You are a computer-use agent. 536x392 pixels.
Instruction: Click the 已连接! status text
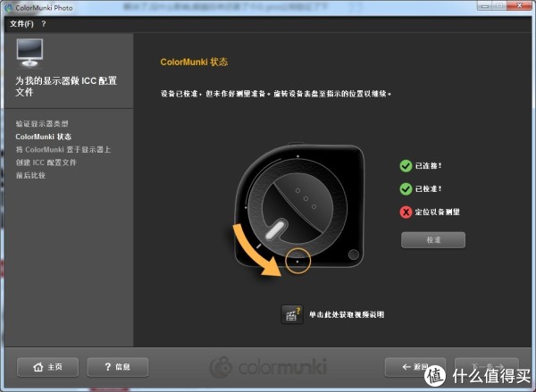pos(428,166)
